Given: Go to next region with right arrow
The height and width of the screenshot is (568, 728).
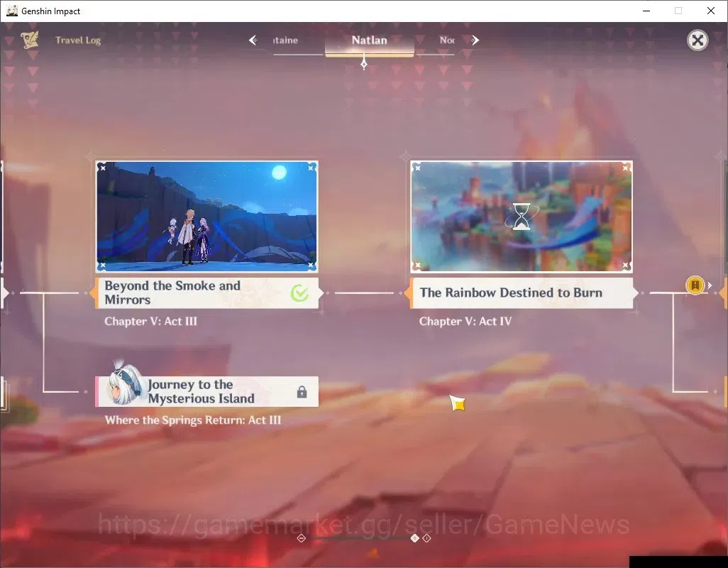Looking at the screenshot, I should (x=475, y=40).
